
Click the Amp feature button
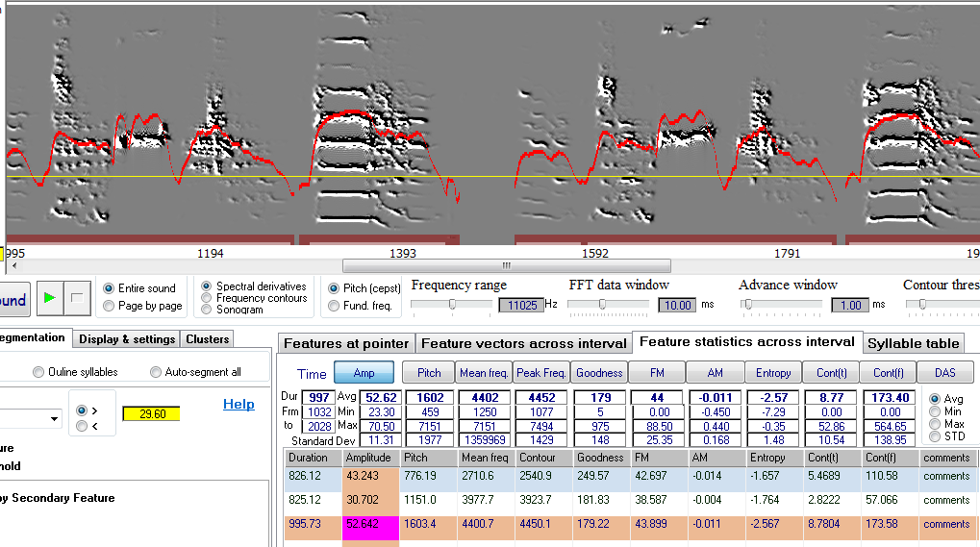364,373
